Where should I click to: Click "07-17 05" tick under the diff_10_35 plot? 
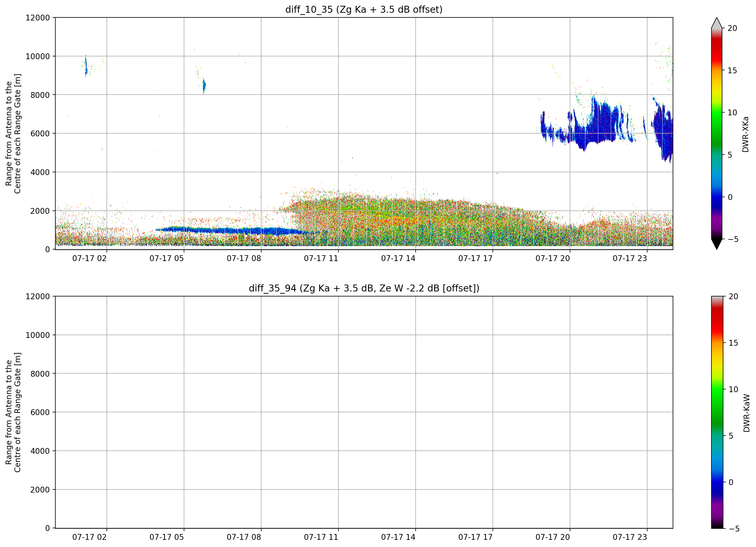pos(166,259)
